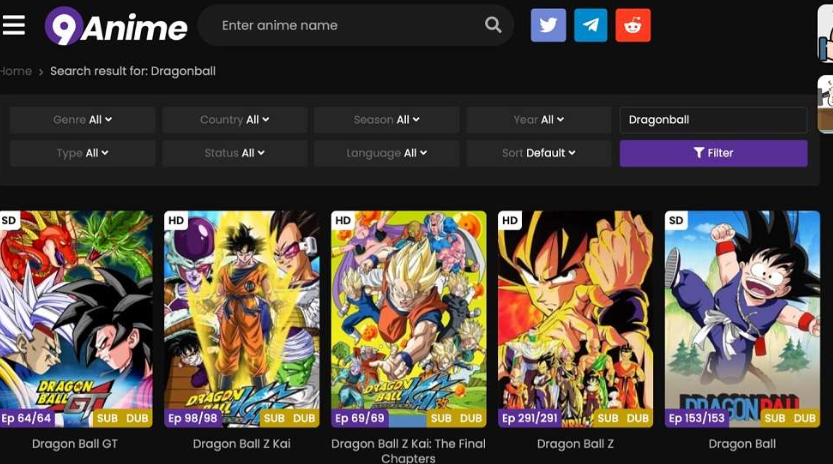Open the hamburger menu icon
This screenshot has width=833, height=464.
click(13, 25)
